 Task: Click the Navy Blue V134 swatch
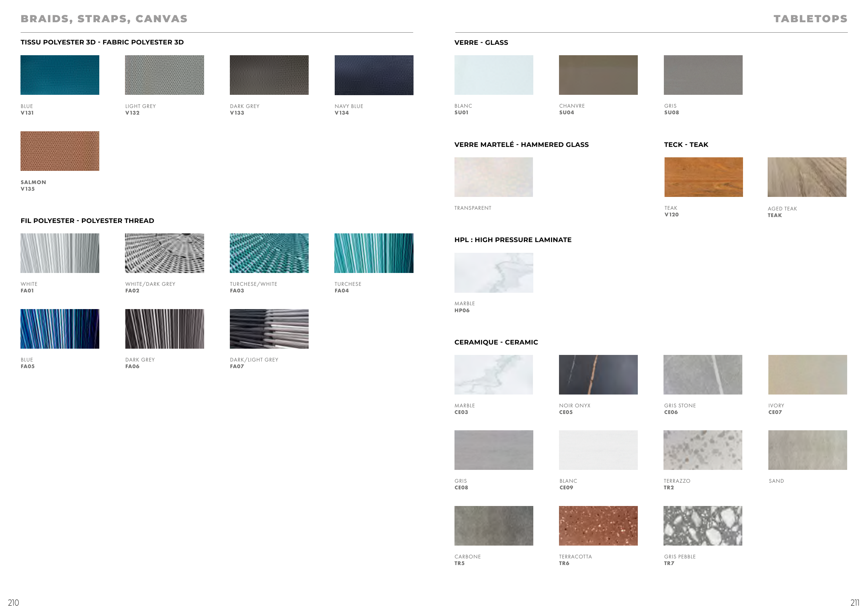pyautogui.click(x=374, y=75)
